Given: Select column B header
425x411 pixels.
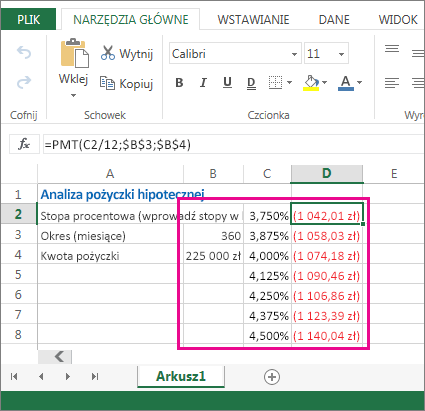Looking at the screenshot, I should (213, 174).
